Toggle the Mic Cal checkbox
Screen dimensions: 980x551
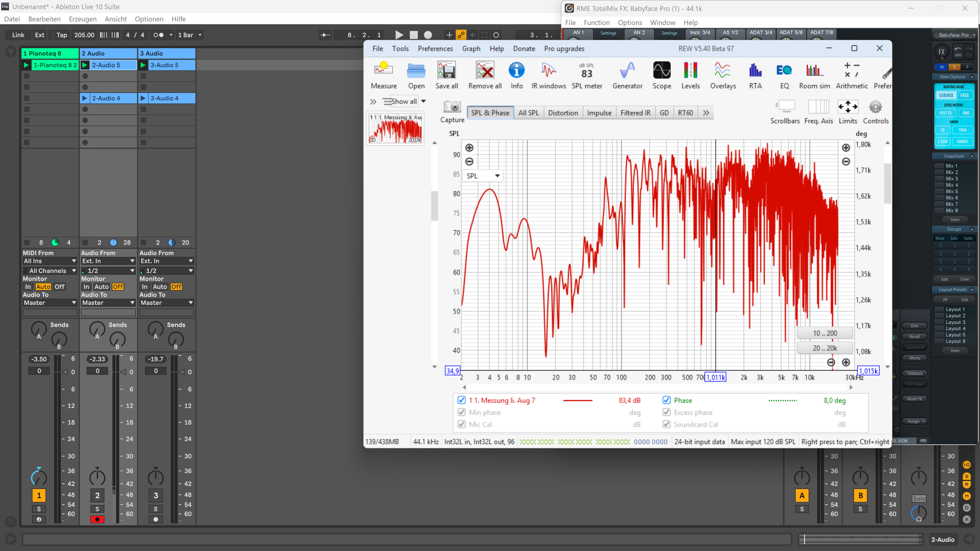(461, 424)
